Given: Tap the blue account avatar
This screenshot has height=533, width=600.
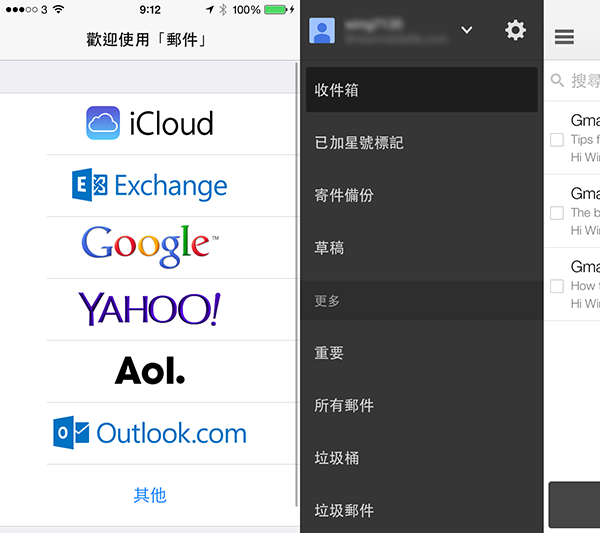Looking at the screenshot, I should (322, 31).
